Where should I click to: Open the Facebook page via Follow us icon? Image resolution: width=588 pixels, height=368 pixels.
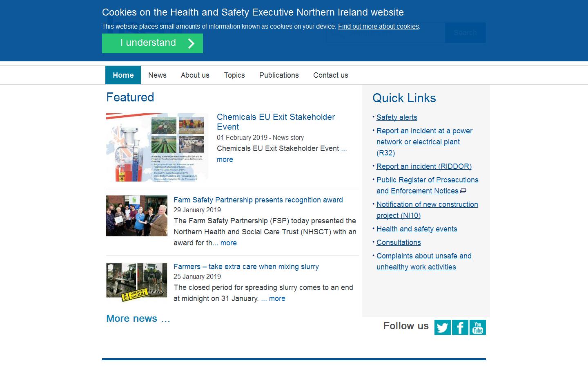tap(460, 327)
